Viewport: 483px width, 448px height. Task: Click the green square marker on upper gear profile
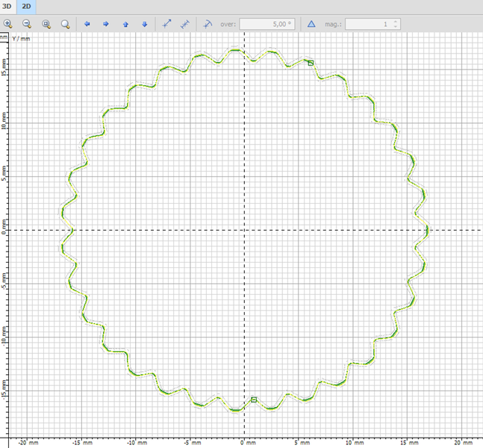point(311,63)
